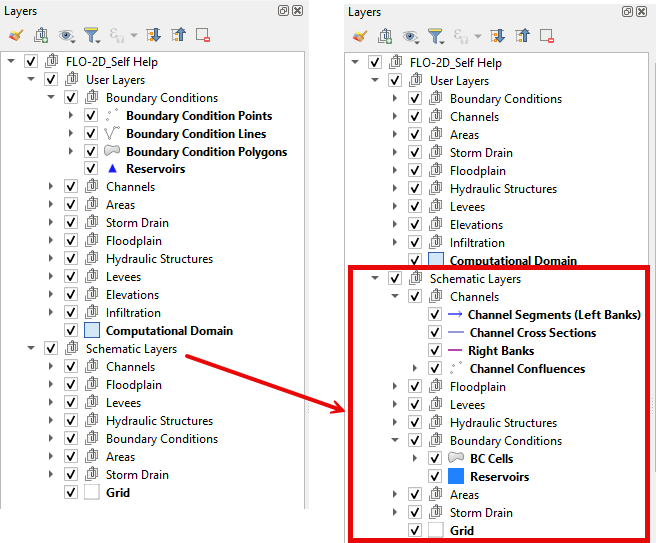
Task: Open Layer Styling panel in left Layers toolbar
Action: pos(16,35)
